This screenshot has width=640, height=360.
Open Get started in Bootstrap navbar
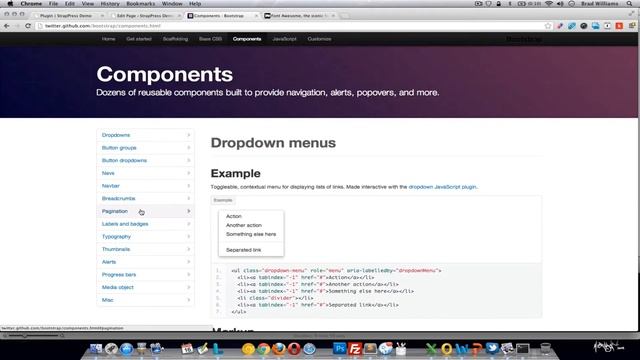pyautogui.click(x=139, y=39)
